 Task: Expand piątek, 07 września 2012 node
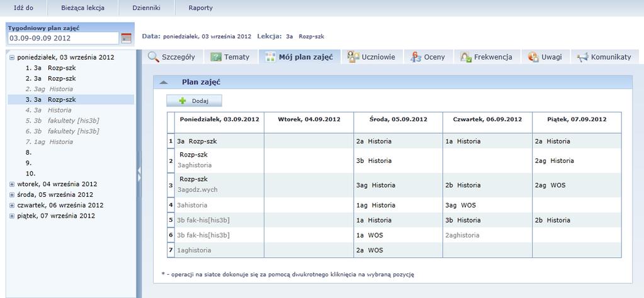pos(12,216)
